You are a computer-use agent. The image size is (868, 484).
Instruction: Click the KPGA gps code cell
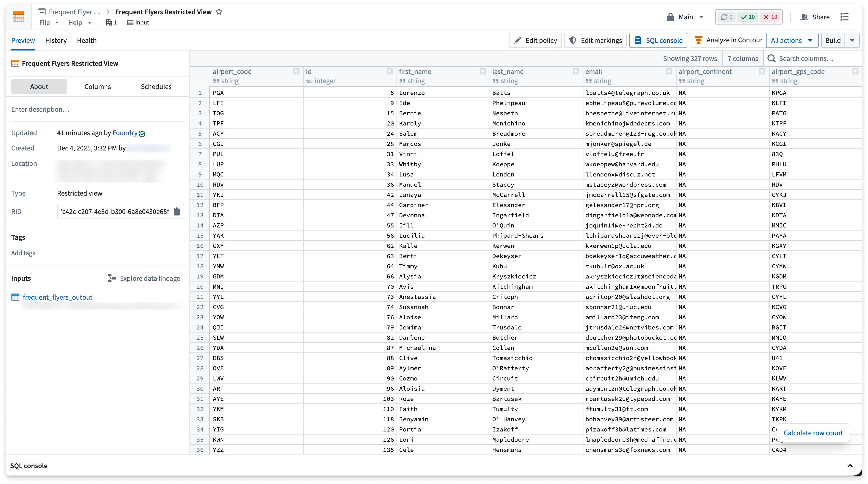[815, 93]
